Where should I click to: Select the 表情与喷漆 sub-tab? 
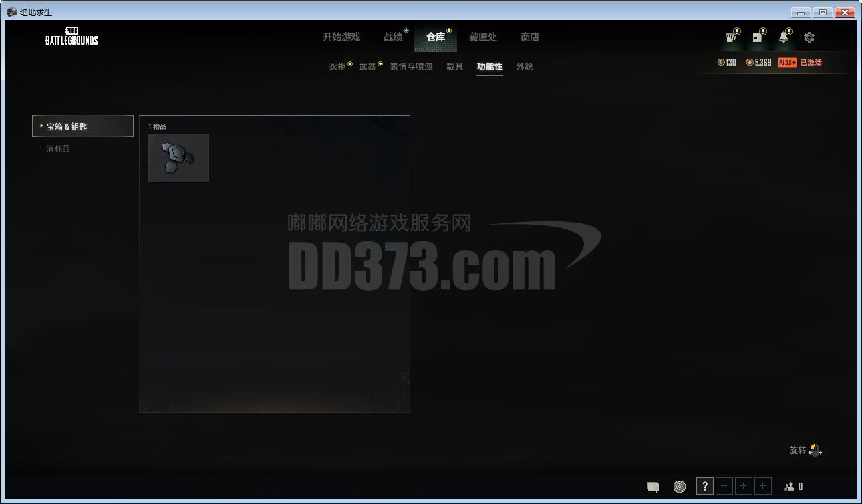point(411,66)
